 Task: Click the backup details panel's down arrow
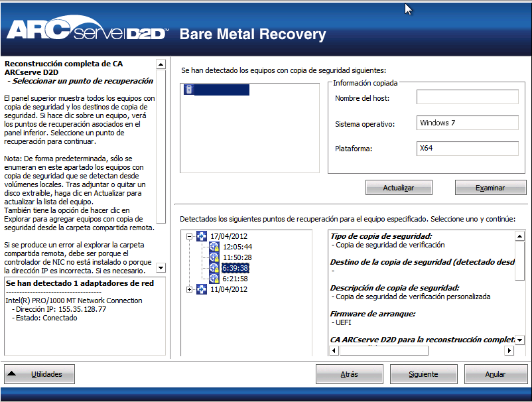coord(519,340)
